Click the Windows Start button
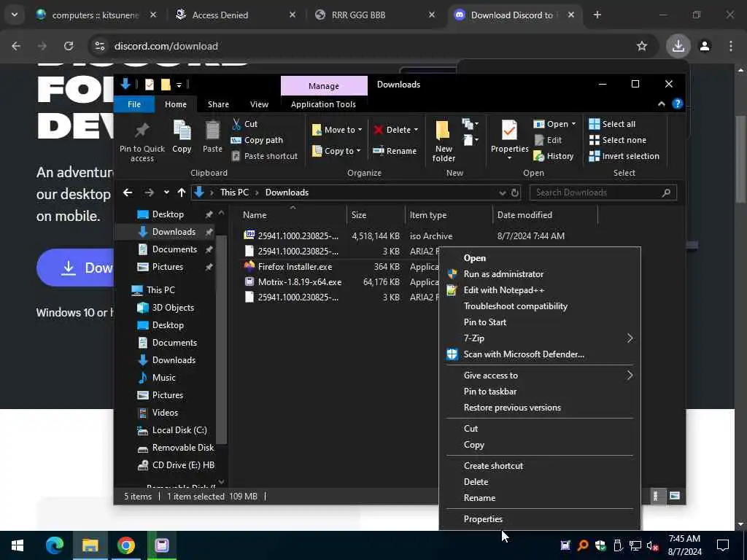The width and height of the screenshot is (747, 560). (x=18, y=545)
